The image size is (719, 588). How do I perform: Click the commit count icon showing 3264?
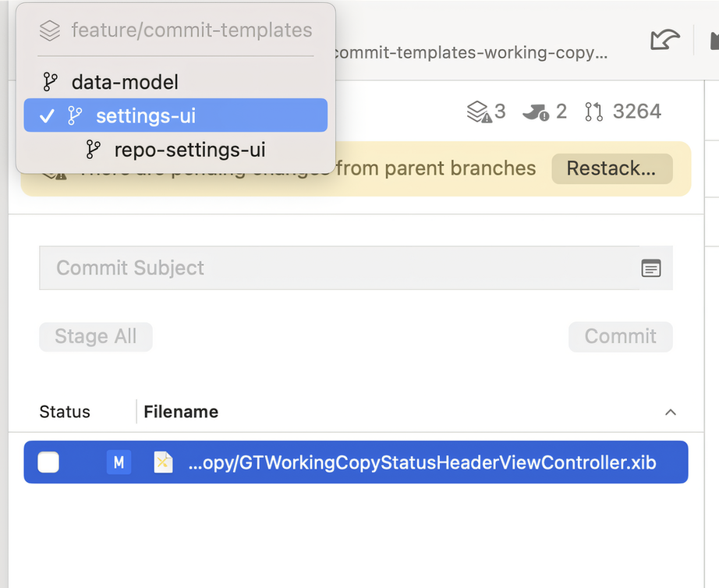593,111
